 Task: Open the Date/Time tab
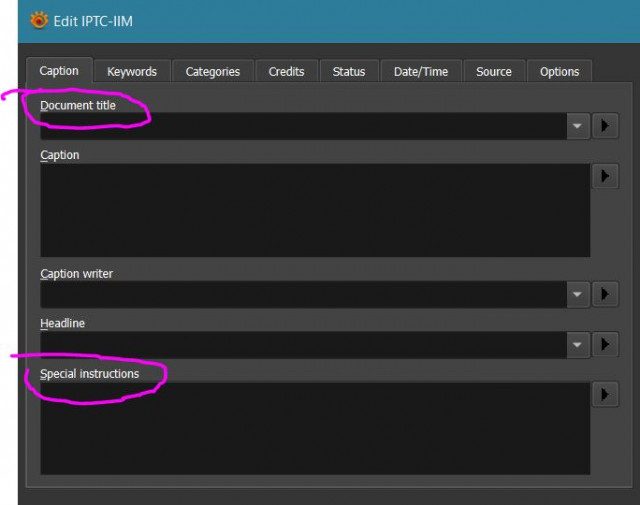point(421,71)
